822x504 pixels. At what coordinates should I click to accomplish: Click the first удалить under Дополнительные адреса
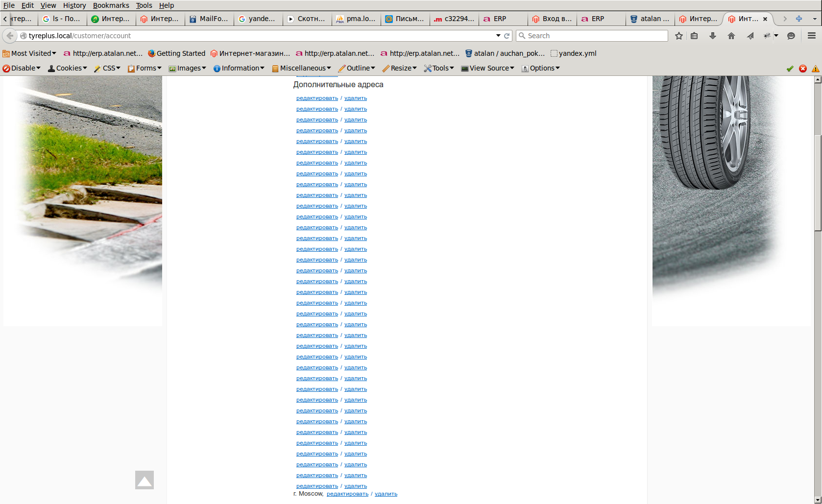(x=356, y=98)
